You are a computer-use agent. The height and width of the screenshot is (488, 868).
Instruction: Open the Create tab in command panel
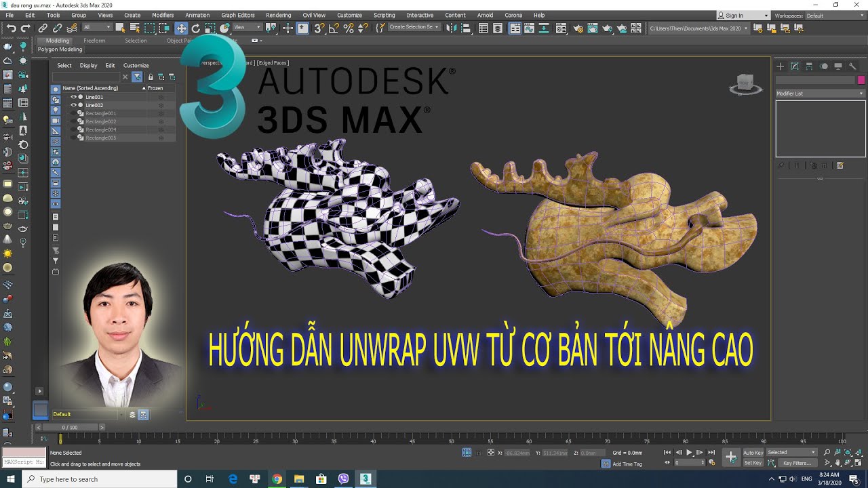click(781, 66)
